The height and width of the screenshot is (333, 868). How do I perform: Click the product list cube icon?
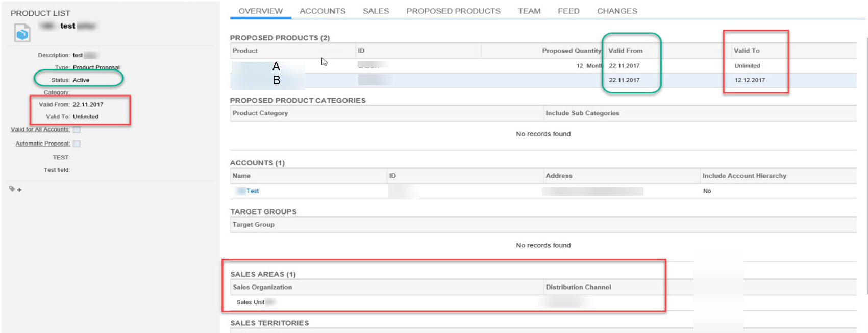click(x=22, y=33)
